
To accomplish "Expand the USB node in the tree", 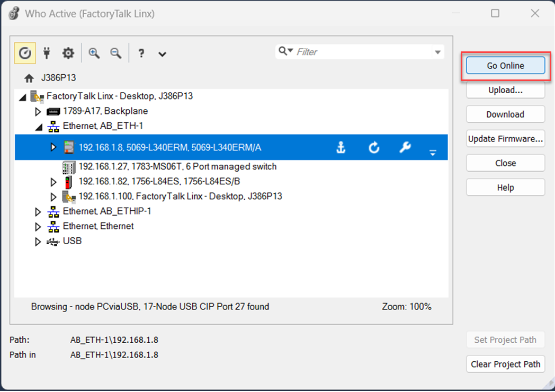I will point(37,241).
